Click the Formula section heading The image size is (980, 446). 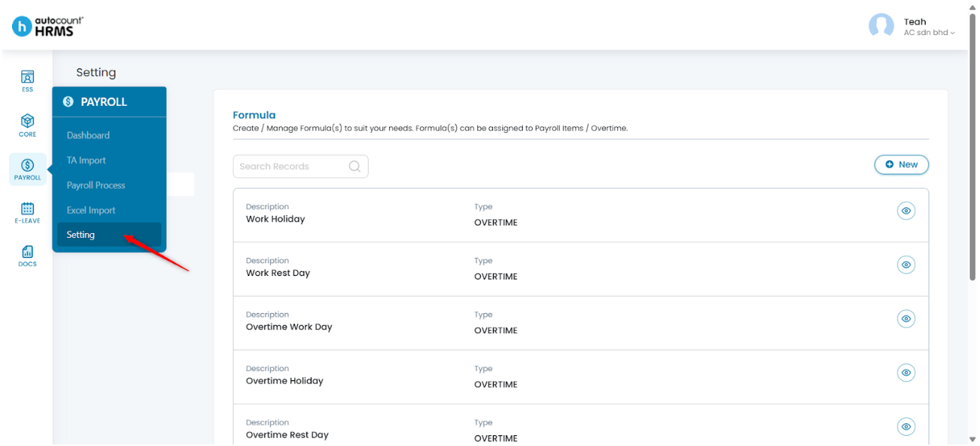(254, 115)
